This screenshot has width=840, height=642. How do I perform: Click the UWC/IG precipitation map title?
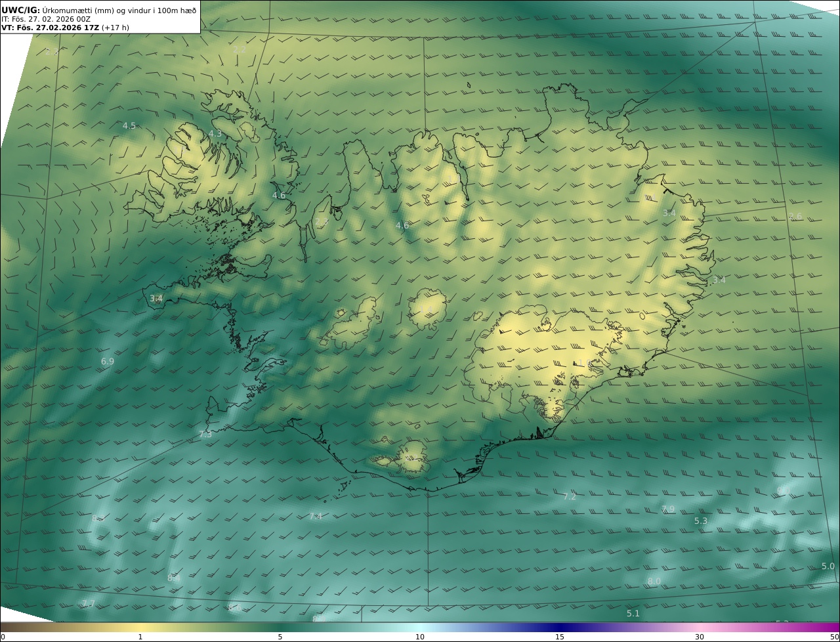click(98, 11)
